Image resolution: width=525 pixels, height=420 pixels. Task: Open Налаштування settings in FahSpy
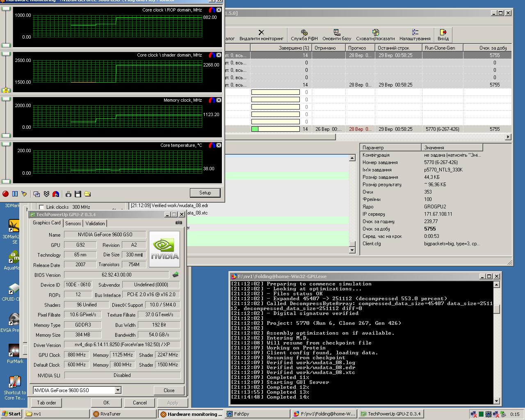click(x=415, y=35)
